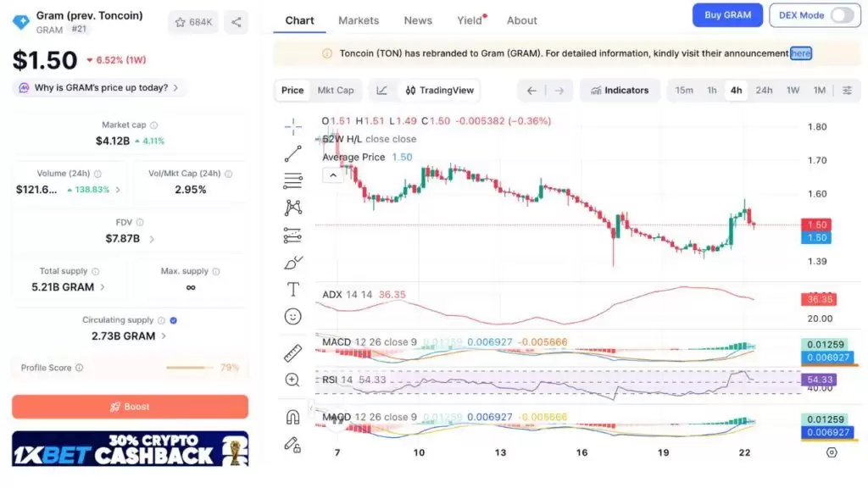Expand Volume (24h) details arrow
This screenshot has height=488, width=868.
click(118, 190)
